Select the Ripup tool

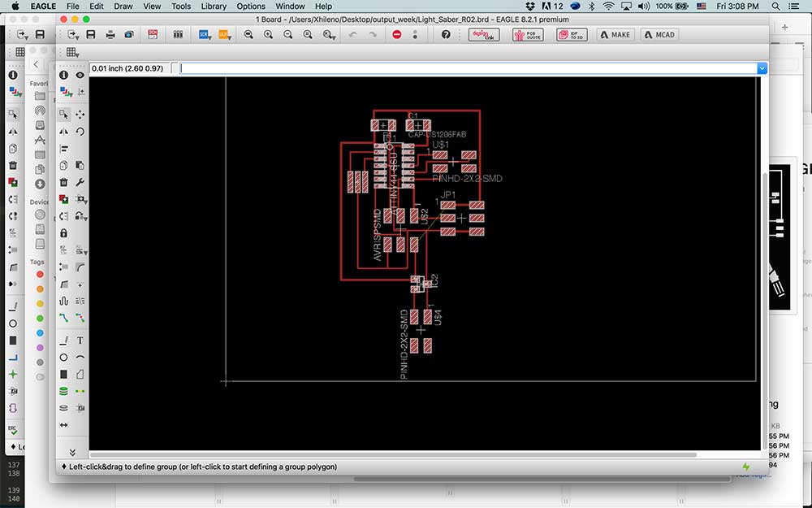pos(80,317)
